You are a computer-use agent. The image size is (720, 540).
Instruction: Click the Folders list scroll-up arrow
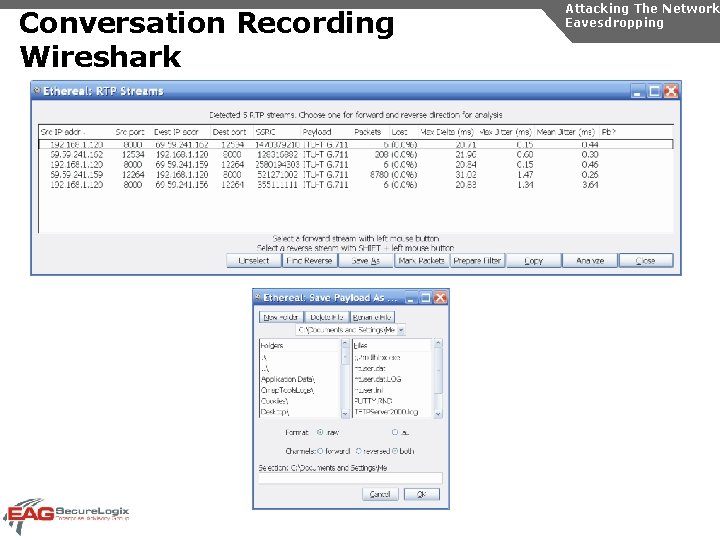pyautogui.click(x=345, y=343)
